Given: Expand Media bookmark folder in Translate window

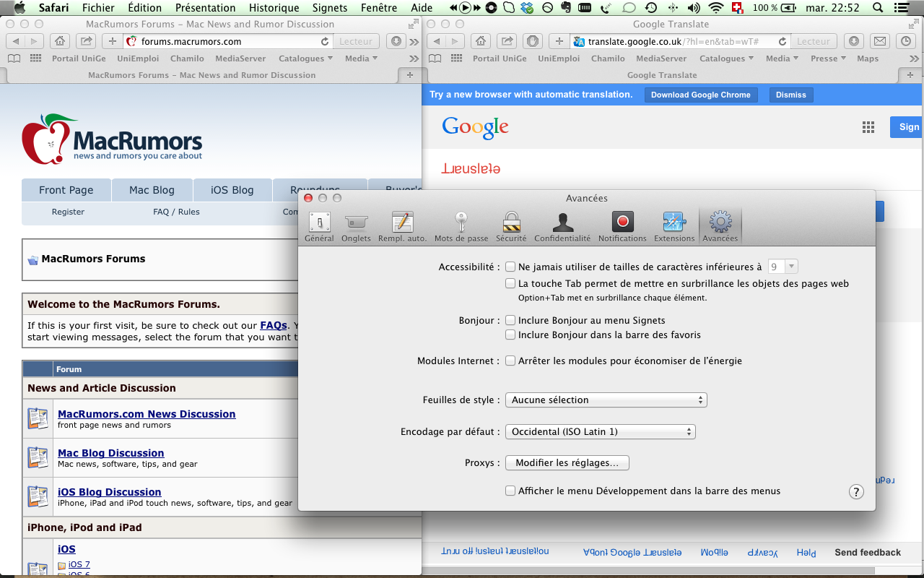Looking at the screenshot, I should click(x=783, y=59).
